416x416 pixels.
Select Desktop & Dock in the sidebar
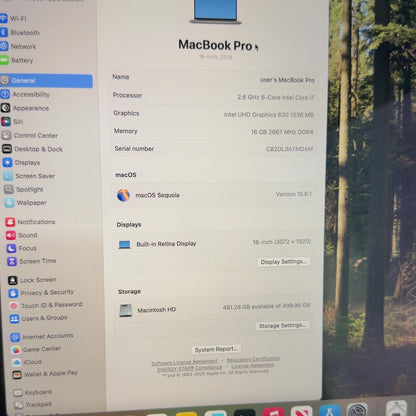tap(33, 149)
